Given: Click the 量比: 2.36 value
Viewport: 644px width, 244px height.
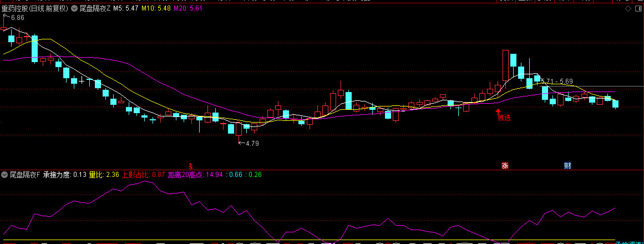Looking at the screenshot, I should pyautogui.click(x=104, y=175).
